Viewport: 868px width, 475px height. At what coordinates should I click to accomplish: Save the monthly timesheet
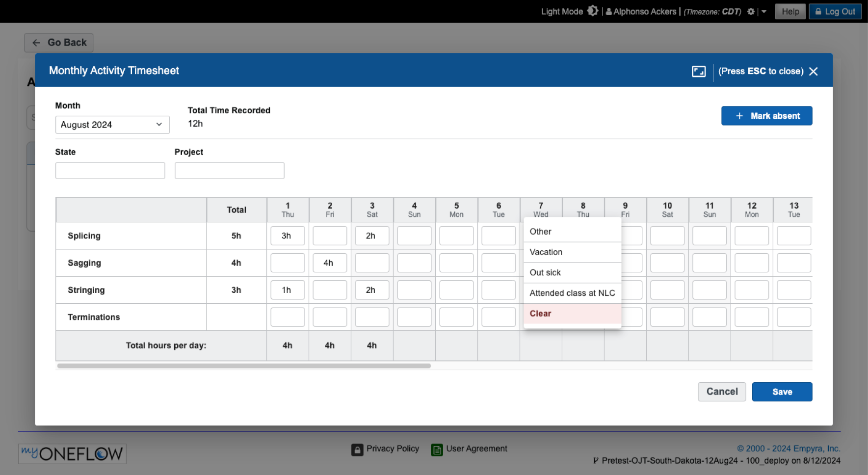tap(782, 392)
